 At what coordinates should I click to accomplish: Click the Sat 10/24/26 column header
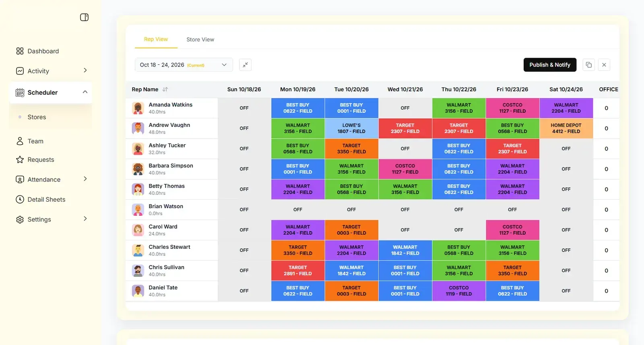[x=566, y=89]
